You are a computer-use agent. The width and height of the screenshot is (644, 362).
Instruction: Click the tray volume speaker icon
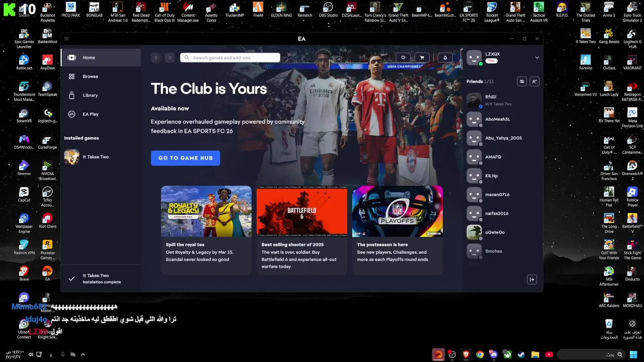(x=31, y=354)
